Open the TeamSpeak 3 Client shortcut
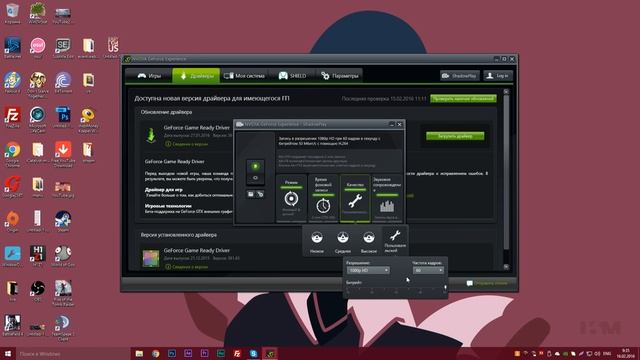The image size is (640, 360). click(63, 327)
